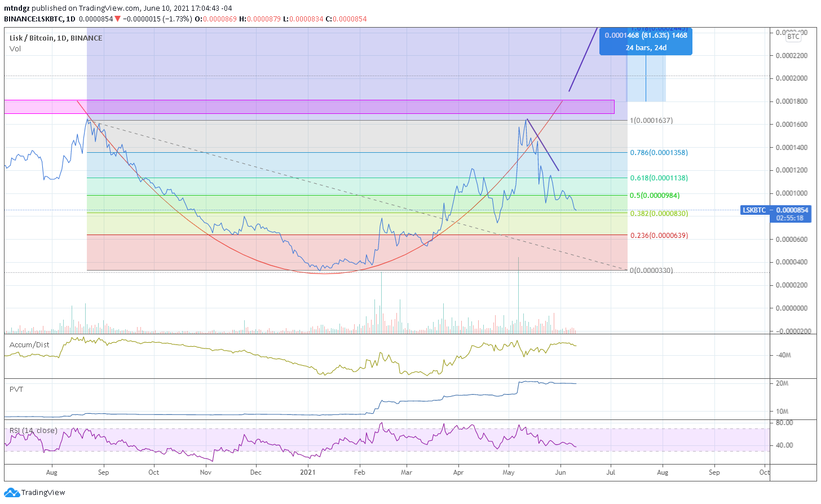This screenshot has height=504, width=821.
Task: Click the Dec label on the time axis
Action: click(256, 472)
